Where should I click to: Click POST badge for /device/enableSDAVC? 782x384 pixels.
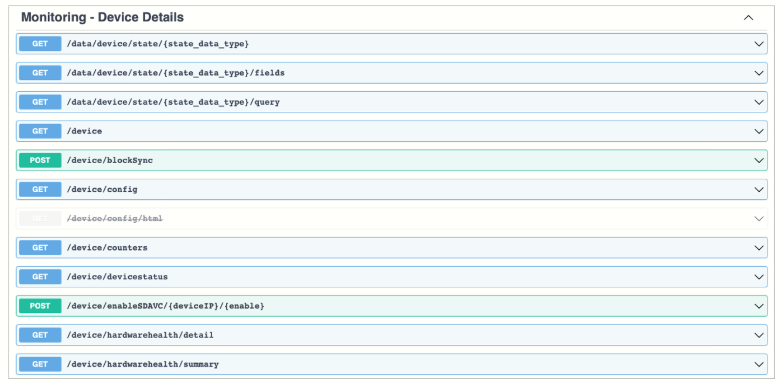(x=40, y=306)
